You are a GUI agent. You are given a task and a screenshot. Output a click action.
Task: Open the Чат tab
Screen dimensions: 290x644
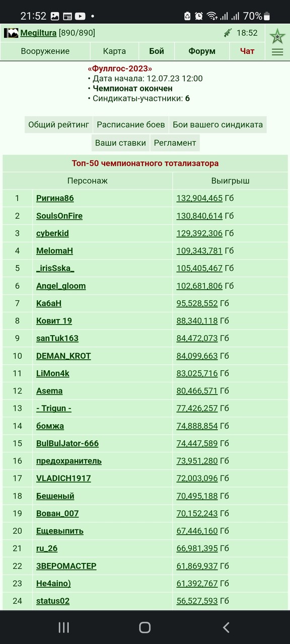(x=247, y=51)
